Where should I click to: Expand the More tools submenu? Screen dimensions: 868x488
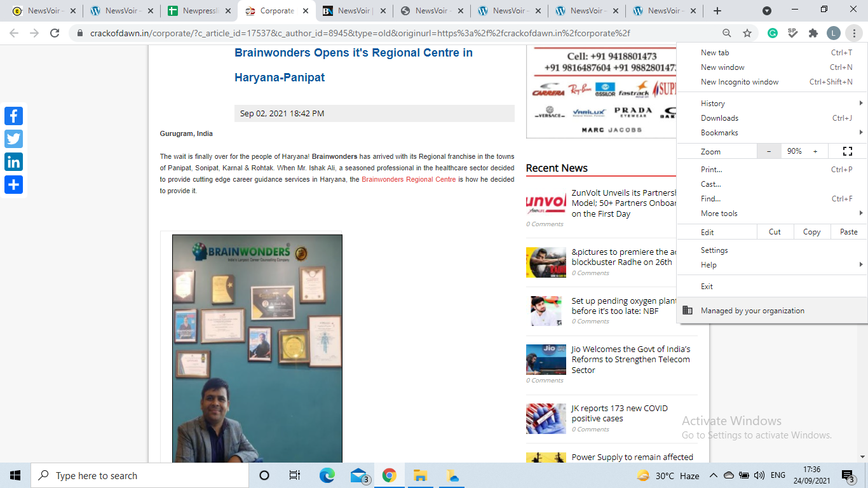coord(771,213)
